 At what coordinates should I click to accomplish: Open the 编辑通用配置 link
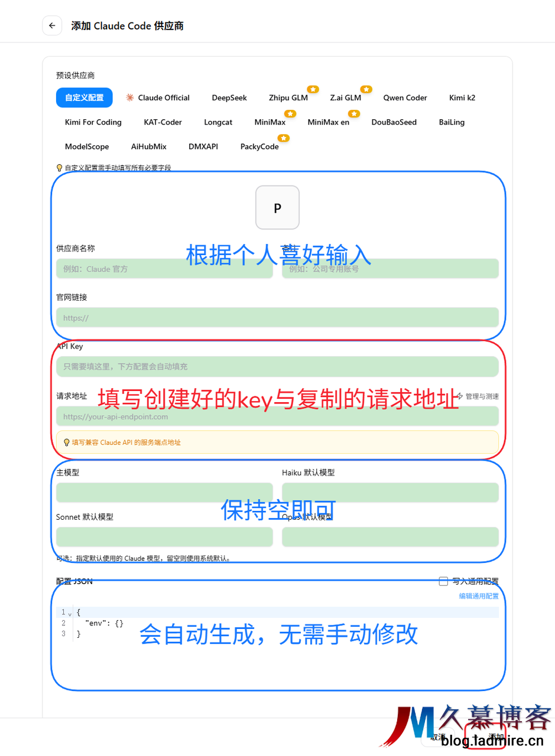(478, 596)
